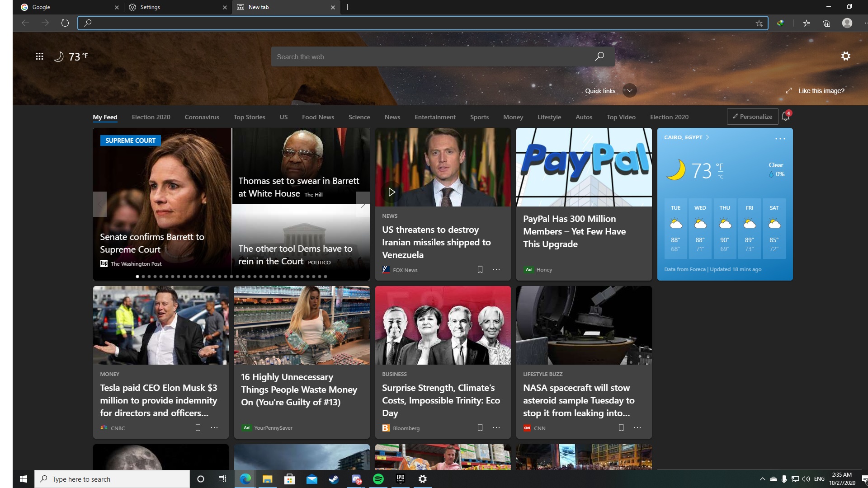Open Steam from the taskbar

(x=334, y=479)
